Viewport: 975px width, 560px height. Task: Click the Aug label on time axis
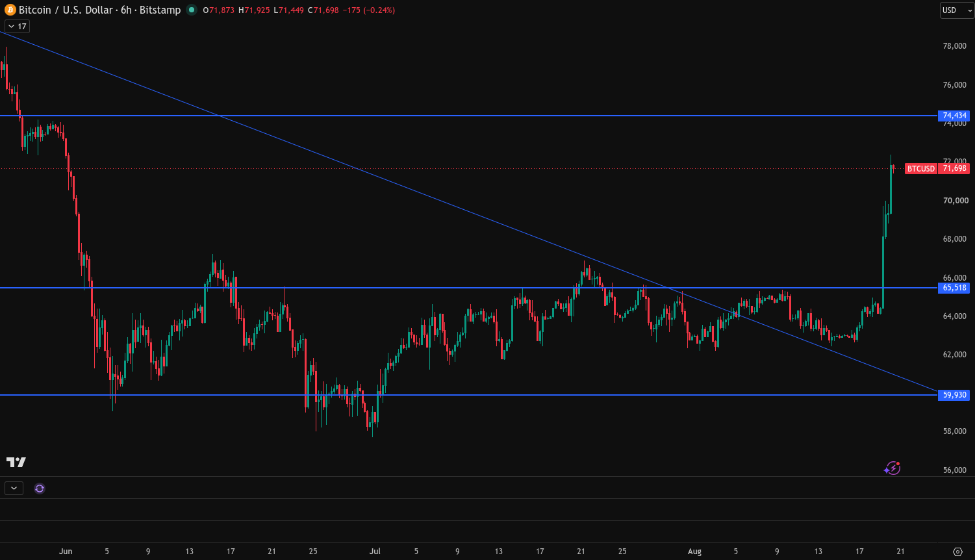click(x=694, y=552)
